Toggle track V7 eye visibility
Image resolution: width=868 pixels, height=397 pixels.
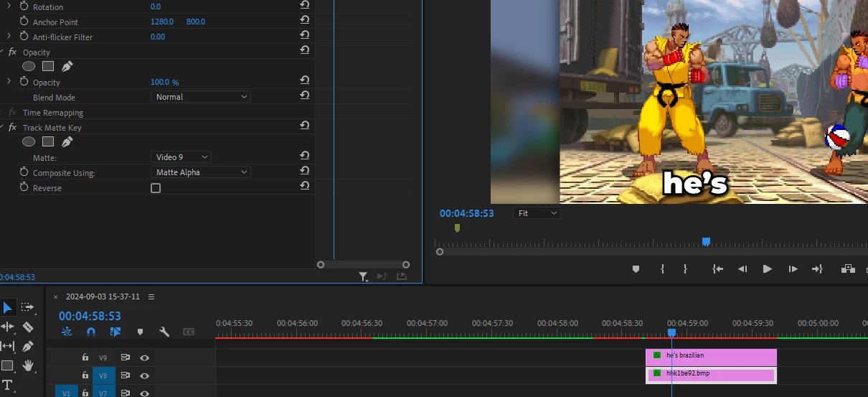pos(145,393)
